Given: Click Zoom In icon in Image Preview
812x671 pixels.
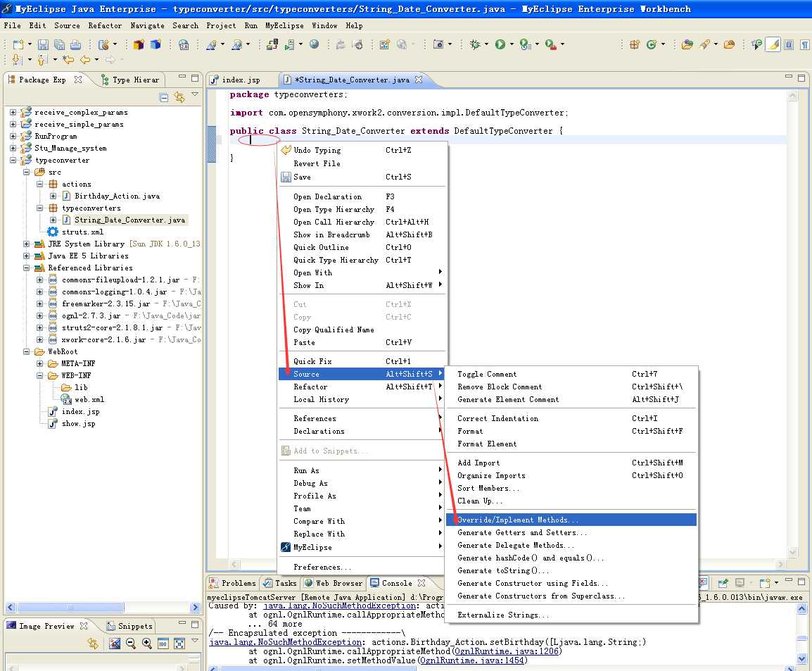Looking at the screenshot, I should coord(146,643).
